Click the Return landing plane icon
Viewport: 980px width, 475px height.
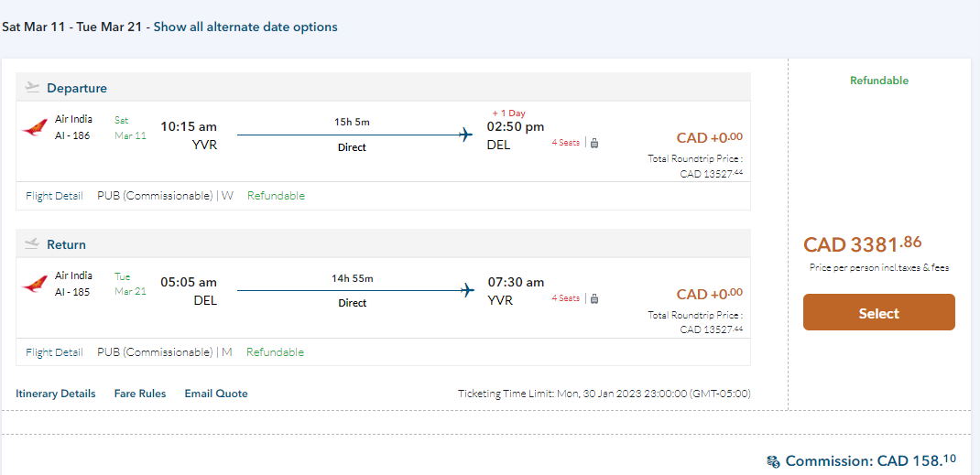pyautogui.click(x=33, y=244)
